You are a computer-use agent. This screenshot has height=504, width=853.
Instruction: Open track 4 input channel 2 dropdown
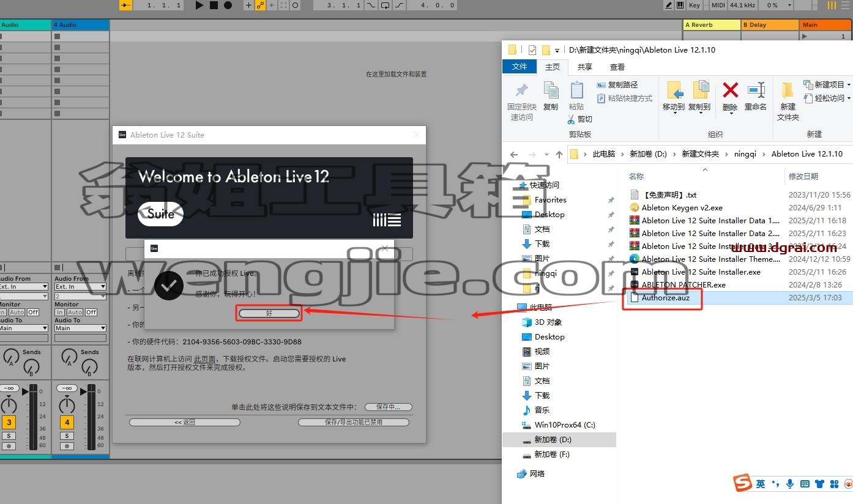(x=80, y=296)
